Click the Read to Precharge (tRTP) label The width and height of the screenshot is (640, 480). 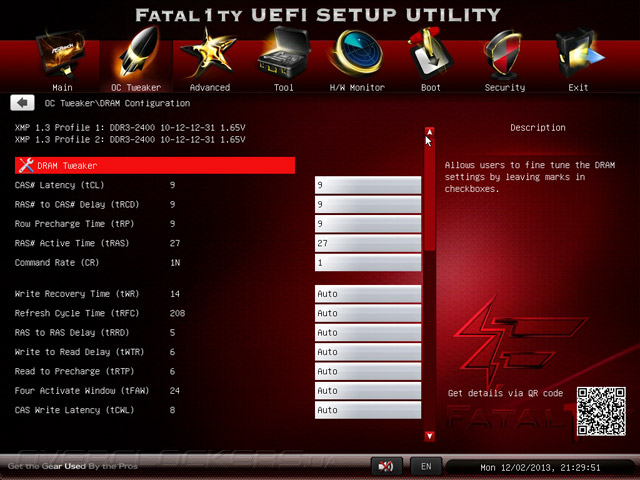coord(75,371)
